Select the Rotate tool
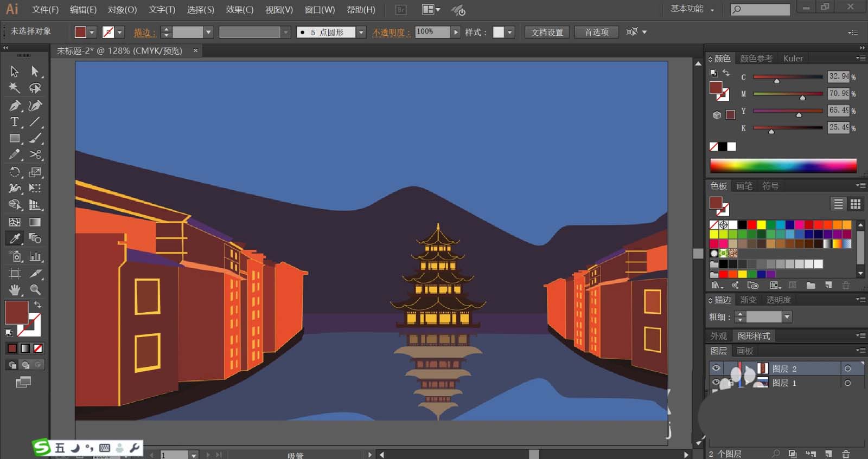868x459 pixels. [x=15, y=172]
